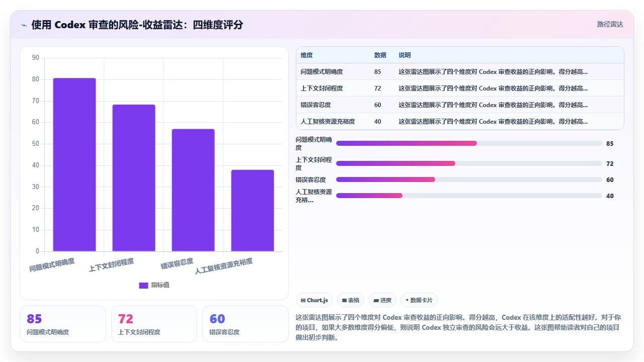Click the Chart.js tag chip
644x362 pixels.
pos(314,300)
